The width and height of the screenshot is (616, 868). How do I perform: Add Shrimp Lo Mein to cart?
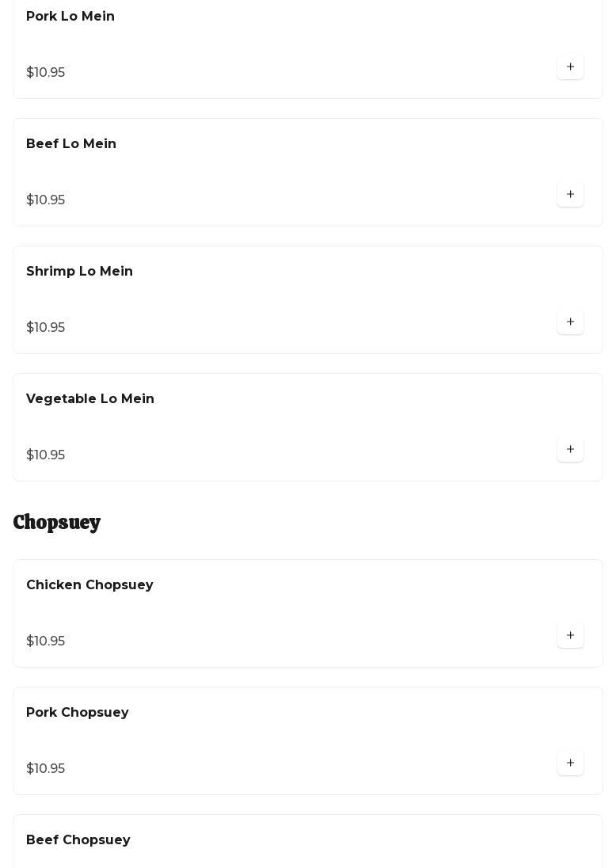pyautogui.click(x=570, y=322)
